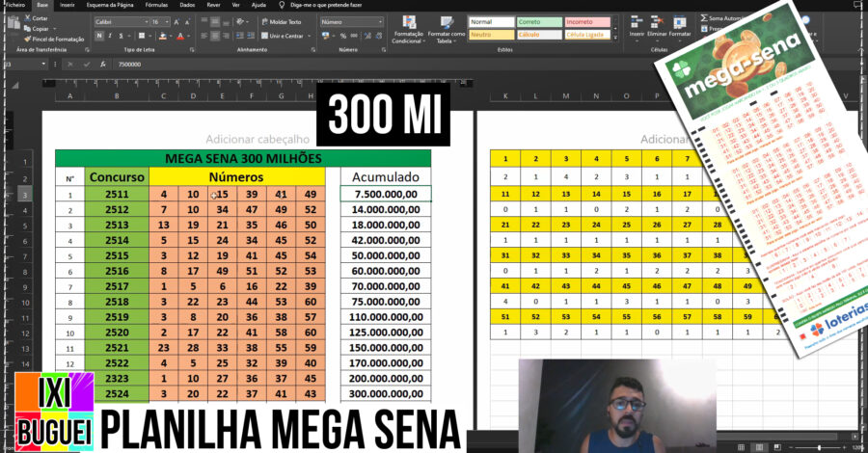Click the cell showing concurso 2517
Viewport: 868px width, 453px height.
pos(117,286)
